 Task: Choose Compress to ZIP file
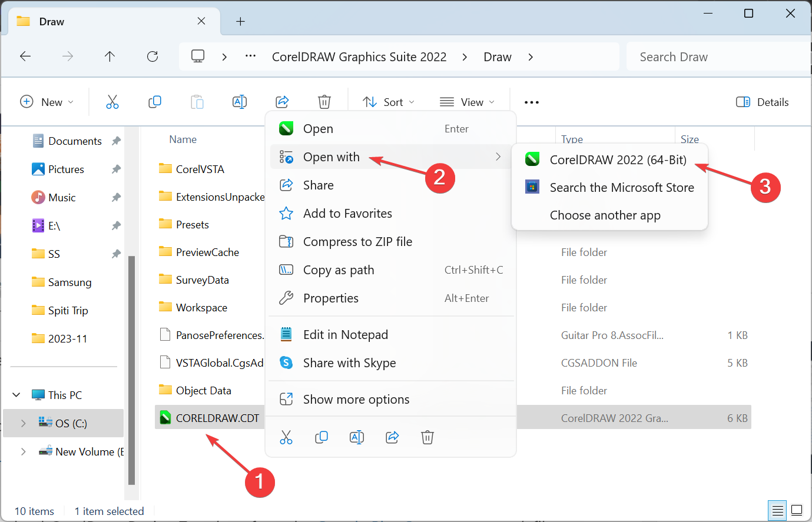pyautogui.click(x=391, y=241)
